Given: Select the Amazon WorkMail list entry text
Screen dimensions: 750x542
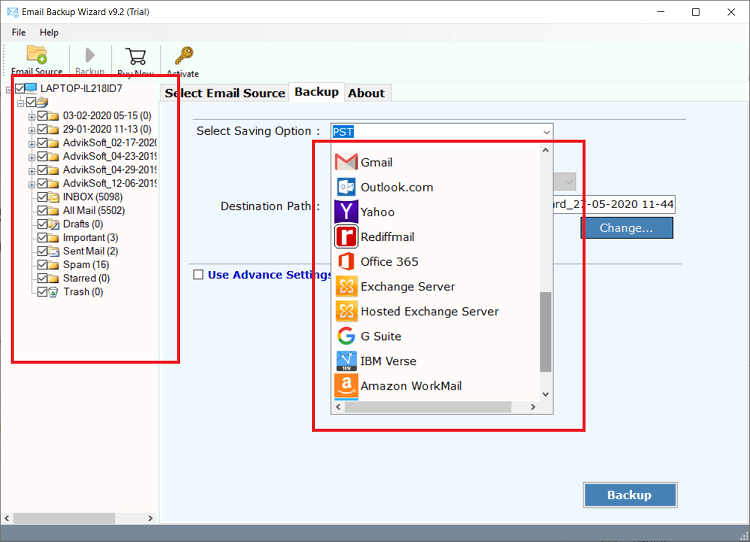Looking at the screenshot, I should [411, 386].
